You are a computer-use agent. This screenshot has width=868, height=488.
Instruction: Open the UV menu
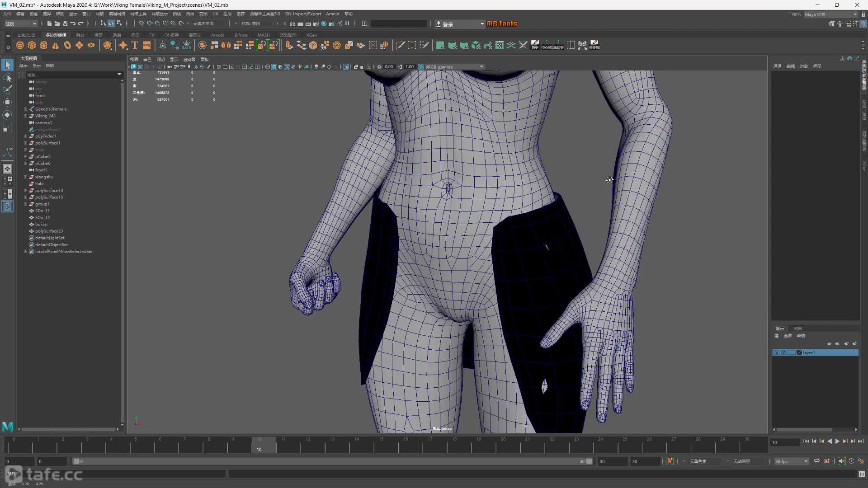pos(215,14)
